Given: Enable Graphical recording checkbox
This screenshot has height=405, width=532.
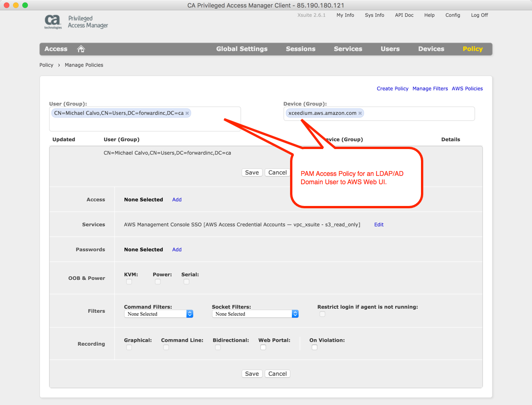Looking at the screenshot, I should [x=129, y=347].
